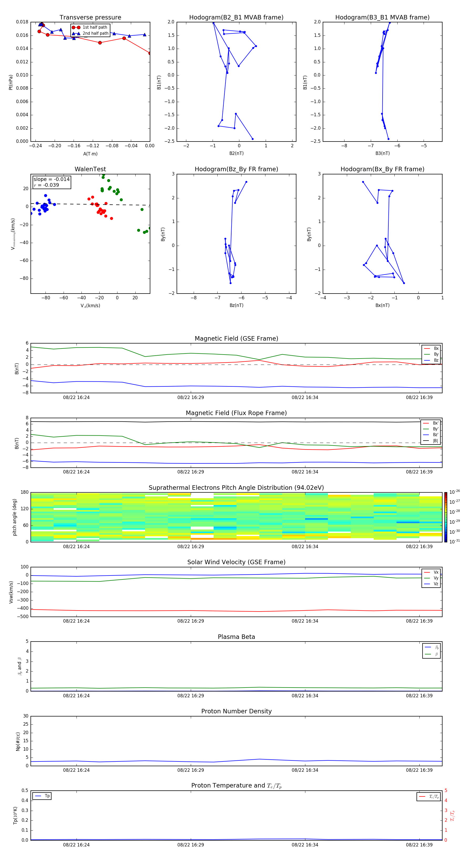Click the Bz(nT) axis label in FR hodogram

[x=236, y=305]
